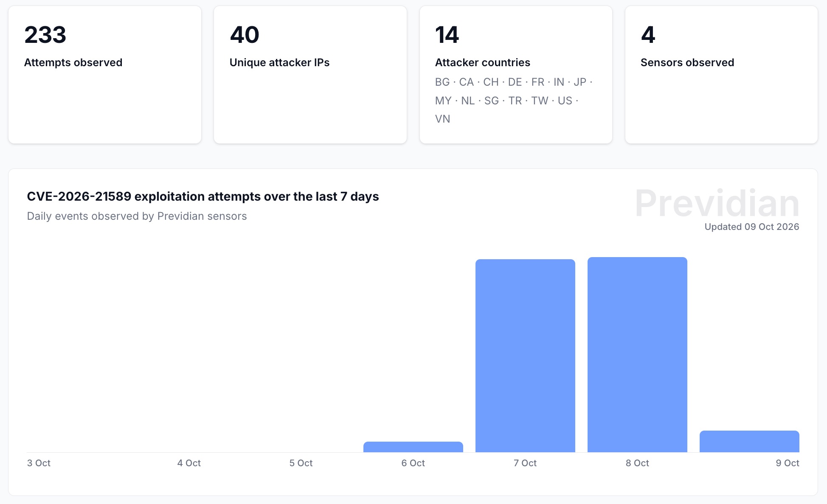This screenshot has width=827, height=504.
Task: Click the small 6 Oct bar
Action: [413, 447]
